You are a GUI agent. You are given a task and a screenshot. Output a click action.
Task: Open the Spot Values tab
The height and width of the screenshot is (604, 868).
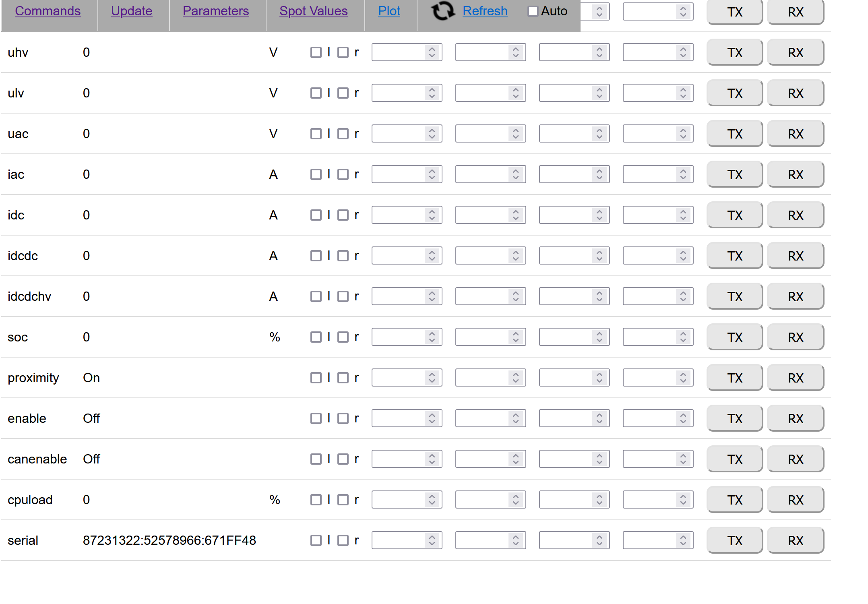click(314, 11)
